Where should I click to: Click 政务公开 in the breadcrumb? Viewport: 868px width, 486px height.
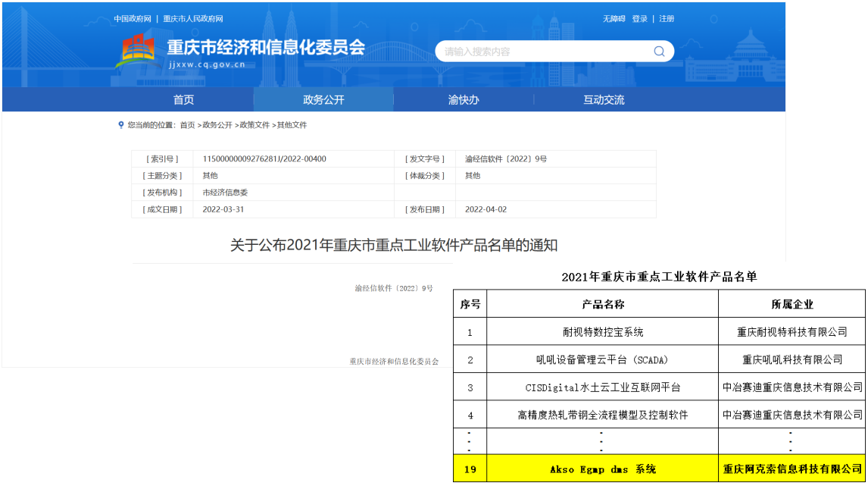point(217,125)
